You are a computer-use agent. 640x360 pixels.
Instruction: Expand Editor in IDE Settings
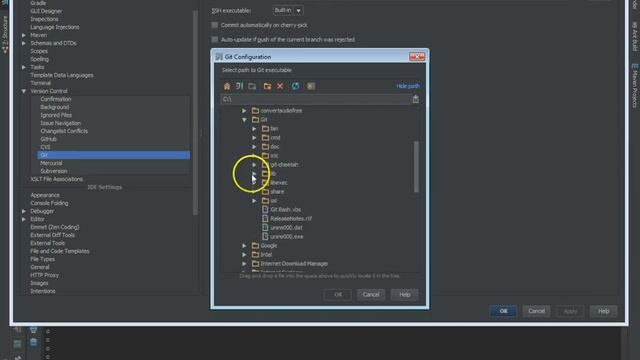[24, 219]
